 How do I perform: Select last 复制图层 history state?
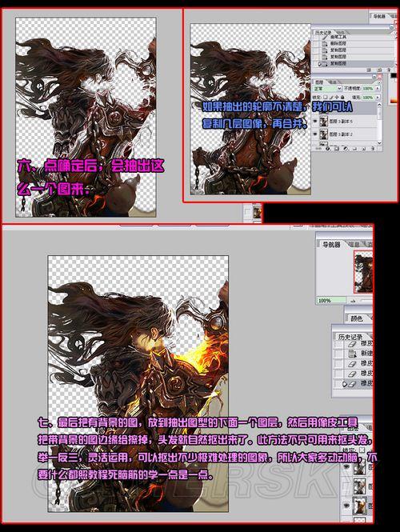coord(354,63)
